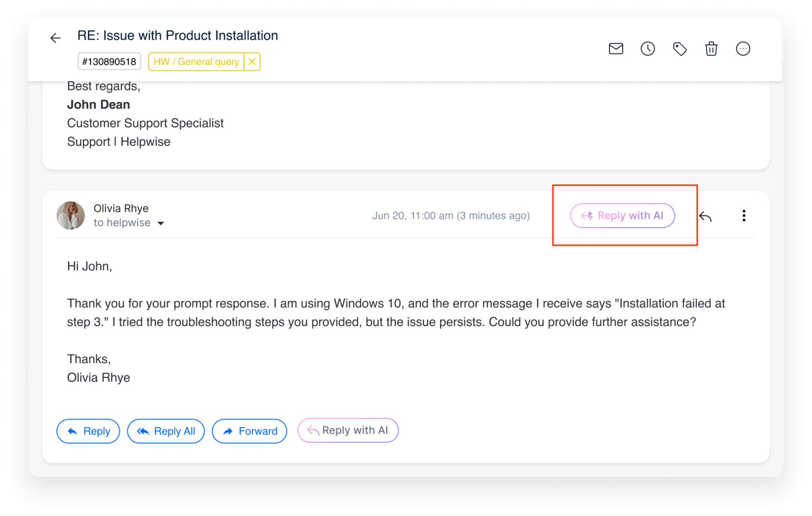Delete the conversation via the trash icon

(711, 49)
